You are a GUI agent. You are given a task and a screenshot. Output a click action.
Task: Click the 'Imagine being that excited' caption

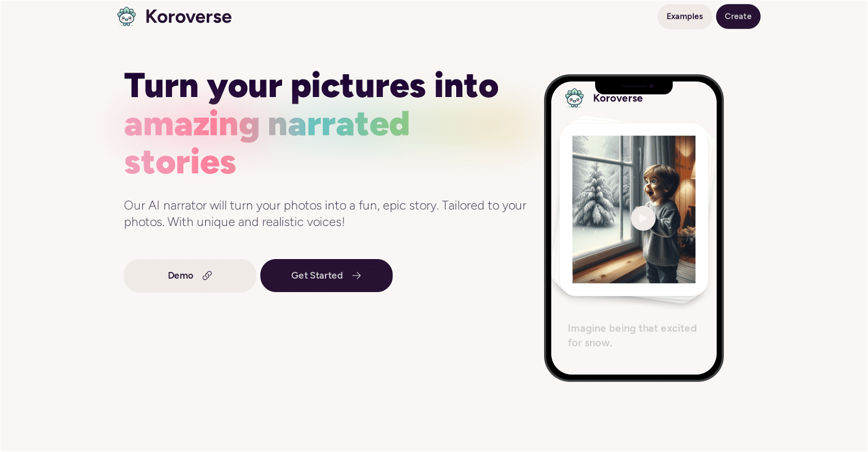[x=632, y=328]
